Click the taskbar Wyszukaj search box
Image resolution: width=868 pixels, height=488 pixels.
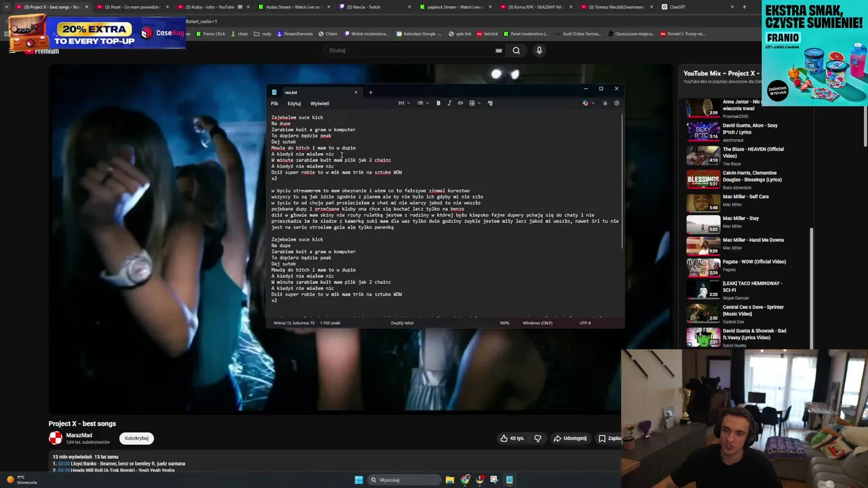(405, 480)
